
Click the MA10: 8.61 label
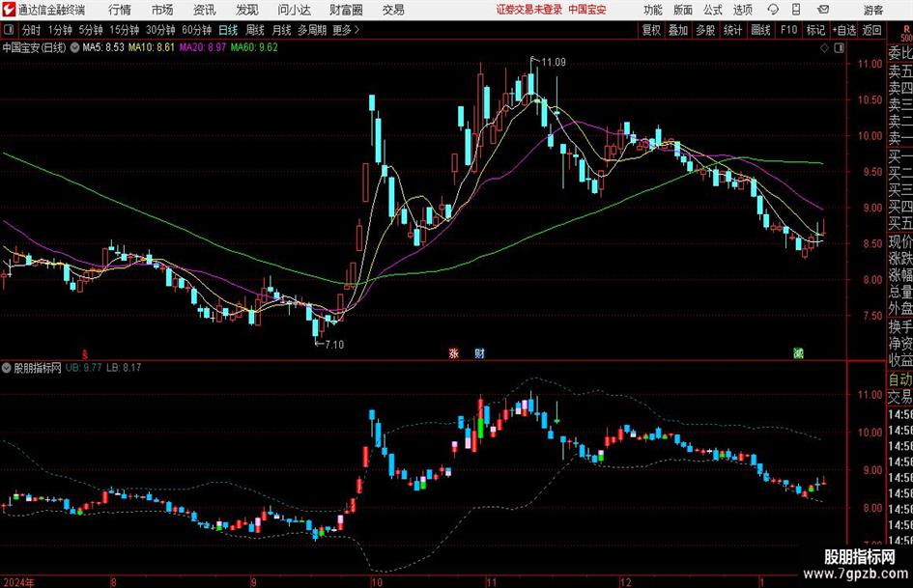[x=152, y=47]
